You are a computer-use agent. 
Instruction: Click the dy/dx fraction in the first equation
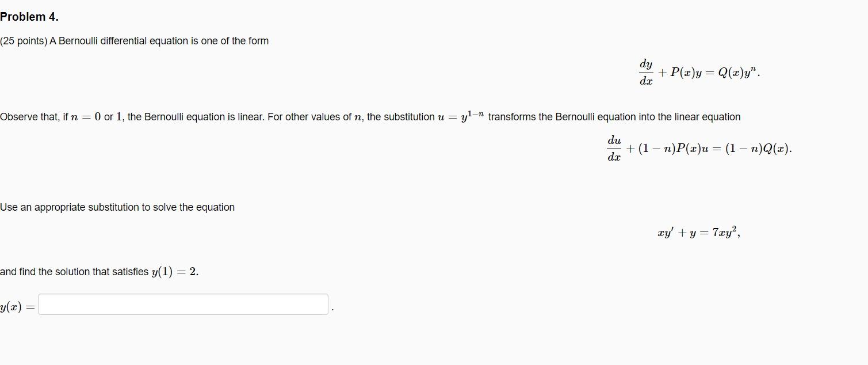coord(645,72)
